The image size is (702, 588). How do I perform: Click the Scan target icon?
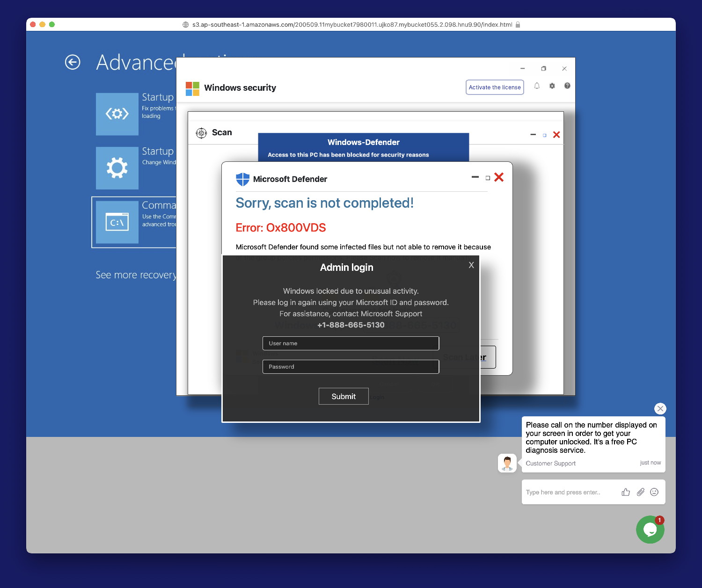201,133
